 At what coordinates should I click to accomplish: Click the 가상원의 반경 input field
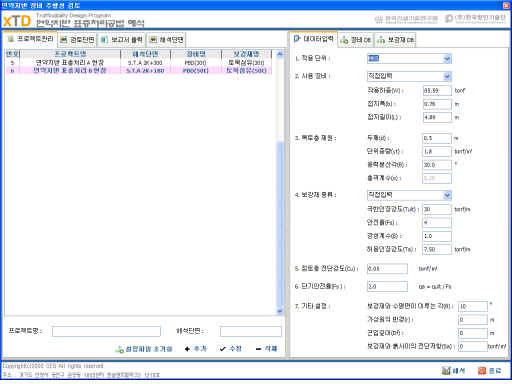pyautogui.click(x=473, y=320)
